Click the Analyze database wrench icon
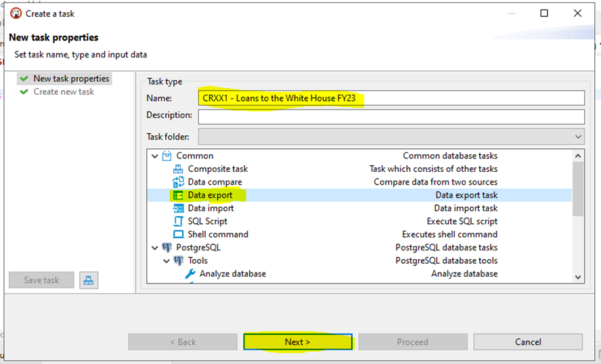Viewport: 601px width, 364px height. (190, 273)
